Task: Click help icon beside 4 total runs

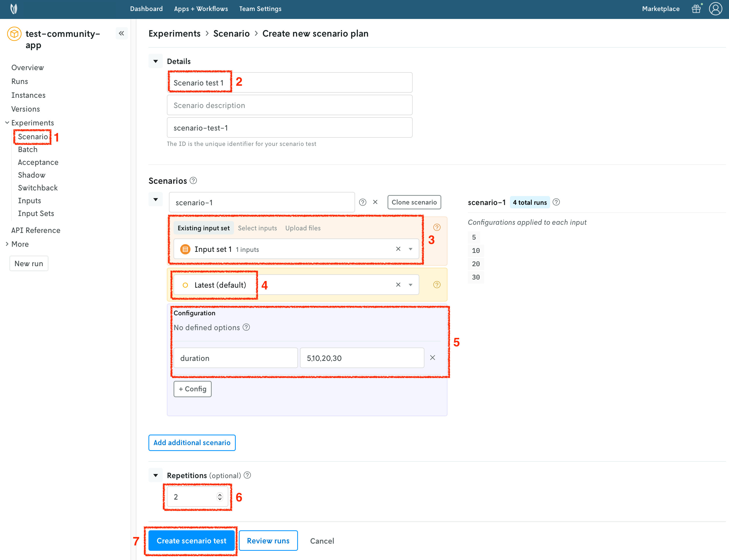Action: [x=556, y=202]
